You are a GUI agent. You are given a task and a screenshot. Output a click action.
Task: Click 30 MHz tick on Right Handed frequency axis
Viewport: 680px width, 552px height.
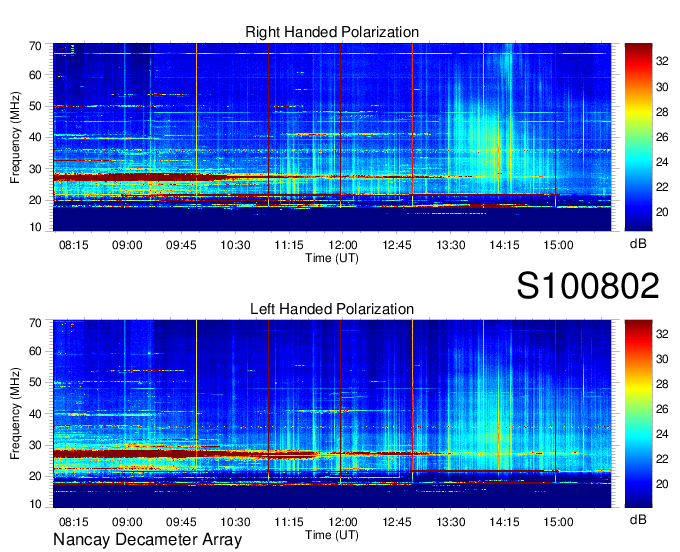click(35, 169)
